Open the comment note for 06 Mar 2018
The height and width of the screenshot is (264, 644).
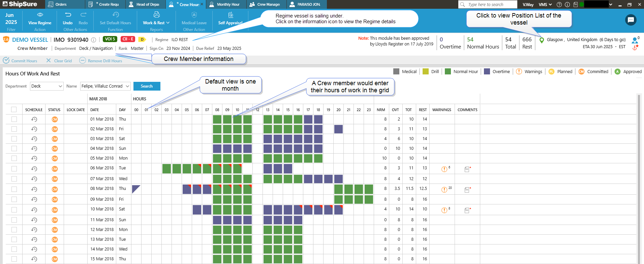click(467, 169)
